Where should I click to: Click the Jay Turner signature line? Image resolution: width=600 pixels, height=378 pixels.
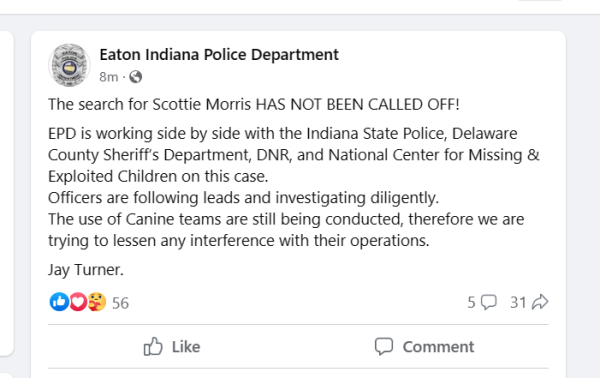click(x=86, y=270)
